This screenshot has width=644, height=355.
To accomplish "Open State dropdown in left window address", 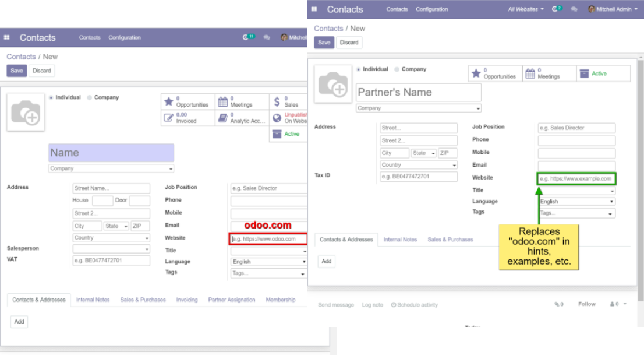I will pyautogui.click(x=116, y=226).
